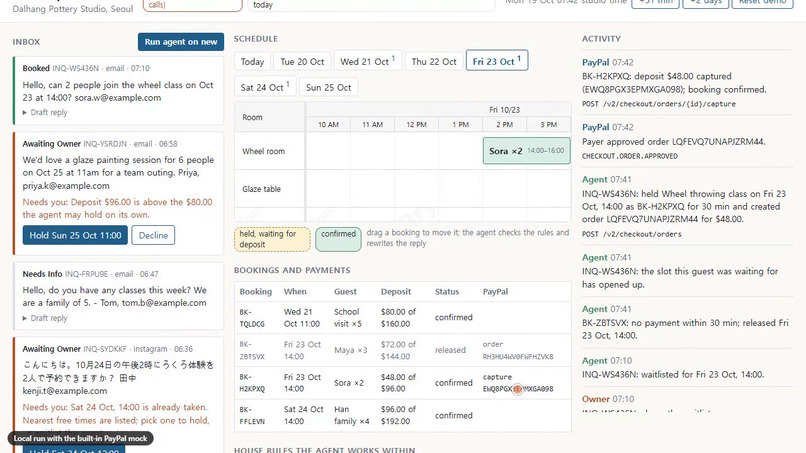The height and width of the screenshot is (453, 806).
Task: Open the Booked INQ-WS436N inbox card
Action: point(118,90)
